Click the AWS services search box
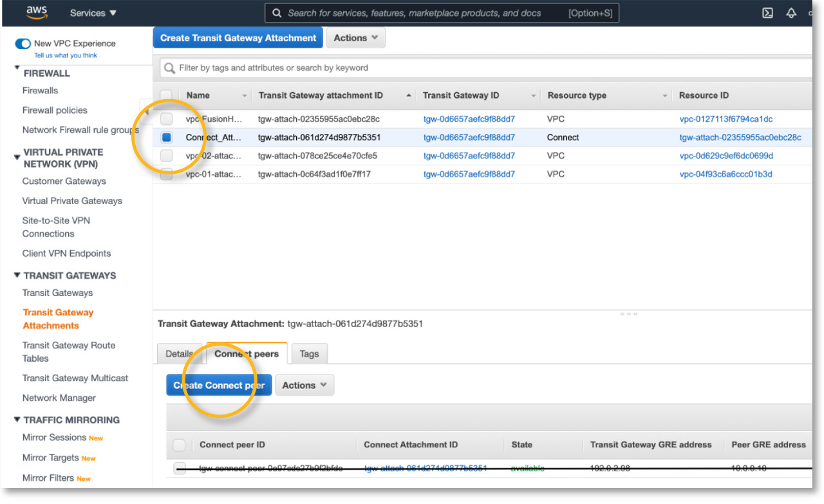Screen dimensions: 824x504 point(442,13)
